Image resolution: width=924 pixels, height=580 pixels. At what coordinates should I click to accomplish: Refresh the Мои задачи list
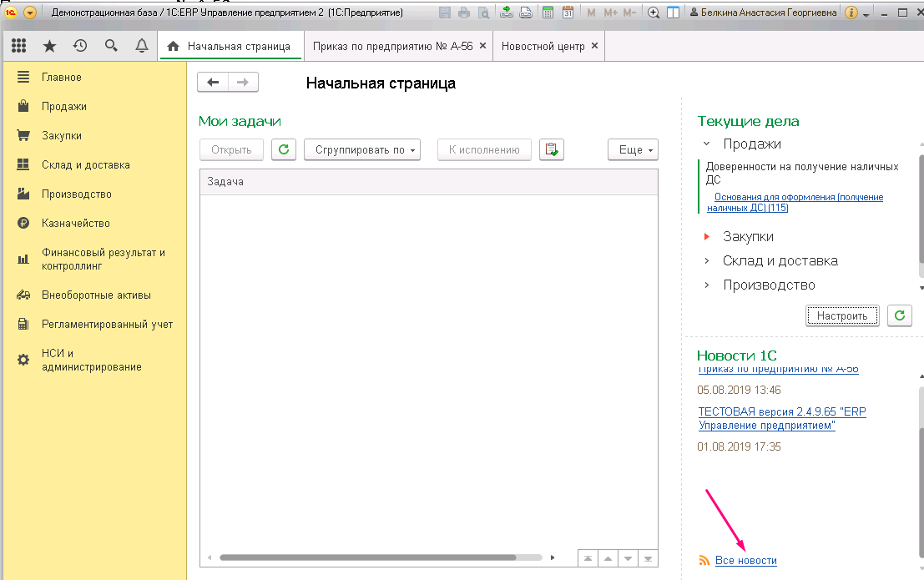tap(284, 149)
